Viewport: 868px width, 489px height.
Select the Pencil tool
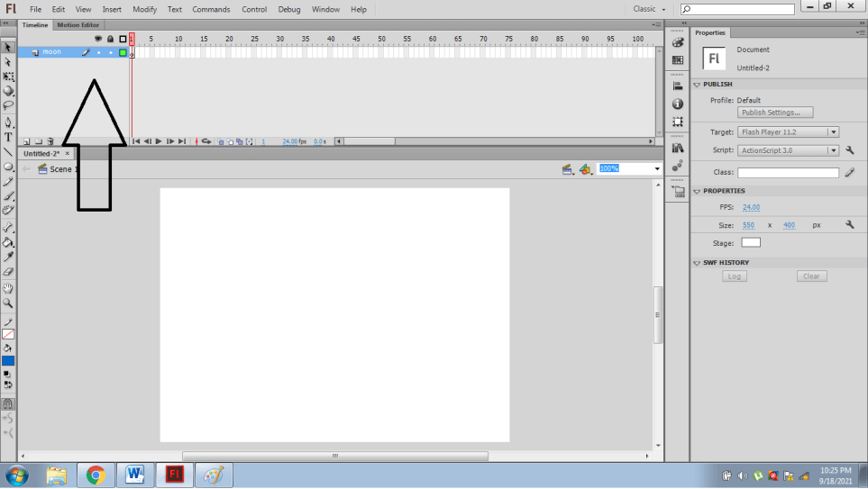(x=8, y=181)
